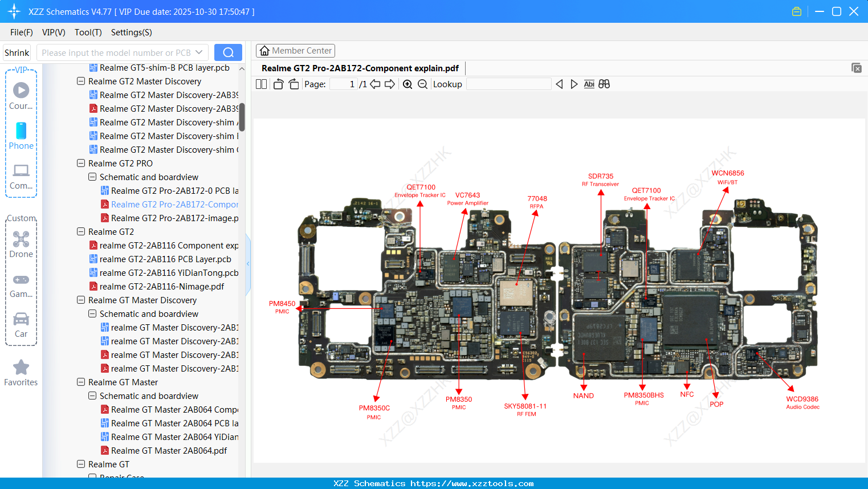Screen dimensions: 868x489
Task: Click the Page number input field
Action: [x=344, y=84]
